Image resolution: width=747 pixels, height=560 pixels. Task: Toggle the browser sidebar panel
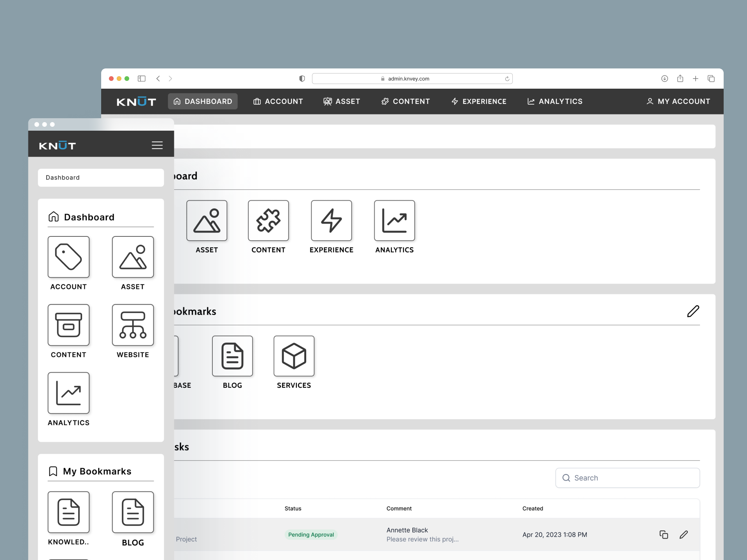142,78
